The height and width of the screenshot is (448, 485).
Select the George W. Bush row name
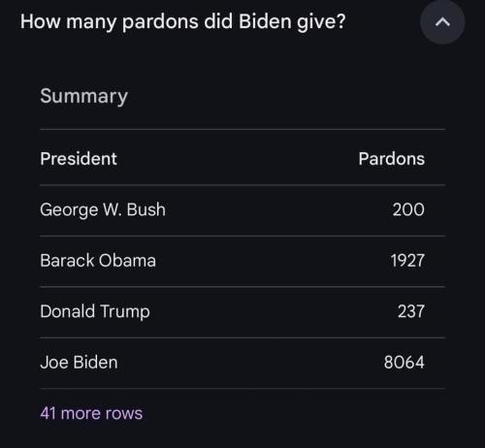click(103, 209)
